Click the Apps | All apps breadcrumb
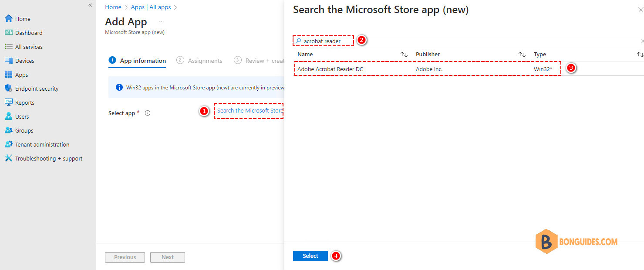Image resolution: width=644 pixels, height=270 pixels. tap(151, 7)
